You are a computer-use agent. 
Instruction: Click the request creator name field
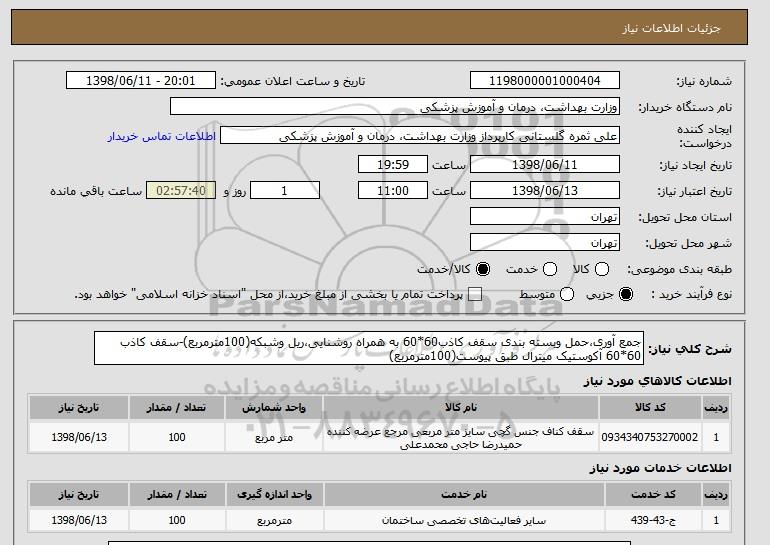coord(420,136)
